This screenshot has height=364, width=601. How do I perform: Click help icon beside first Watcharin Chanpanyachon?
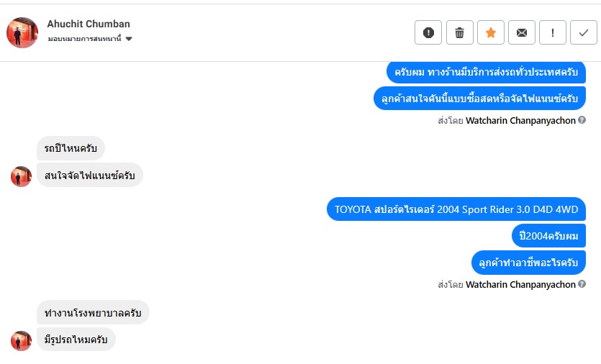pyautogui.click(x=582, y=121)
